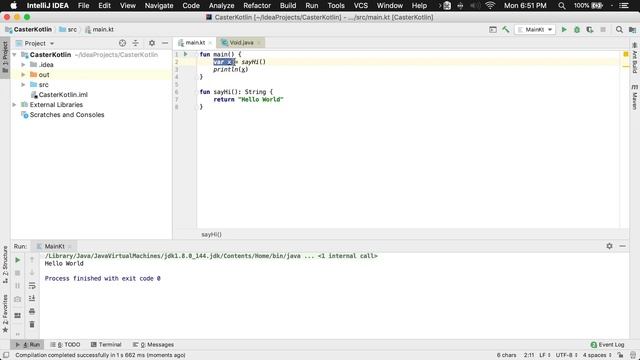The width and height of the screenshot is (640, 360).
Task: Click the greyed stop button in the main toolbar
Action: (603, 29)
